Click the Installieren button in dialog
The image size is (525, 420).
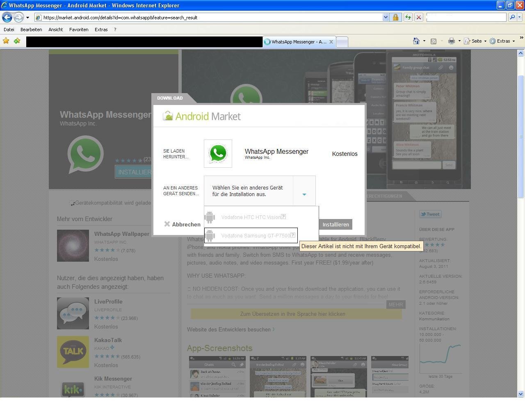pos(336,224)
